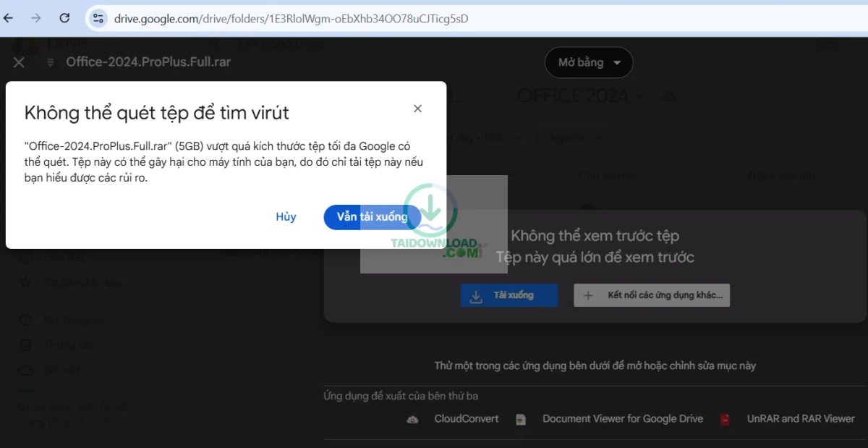Close the virus scan warning dialog
The width and height of the screenshot is (868, 448).
click(417, 109)
